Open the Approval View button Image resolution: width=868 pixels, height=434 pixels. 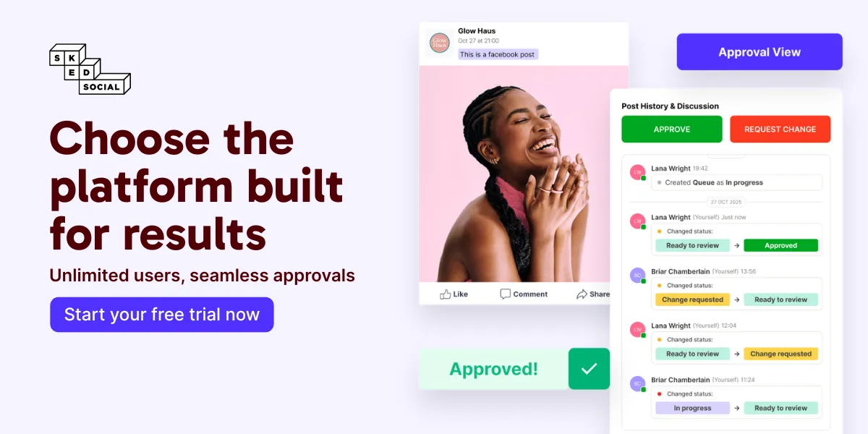(759, 52)
